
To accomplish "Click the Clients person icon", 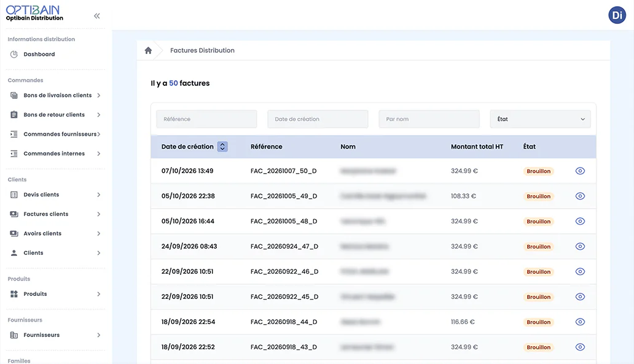I will (14, 253).
